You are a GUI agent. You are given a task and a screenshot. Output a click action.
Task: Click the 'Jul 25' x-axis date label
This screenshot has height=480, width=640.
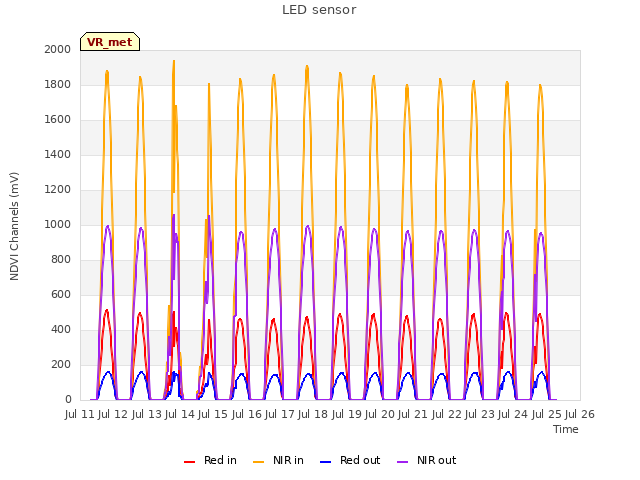pyautogui.click(x=546, y=414)
